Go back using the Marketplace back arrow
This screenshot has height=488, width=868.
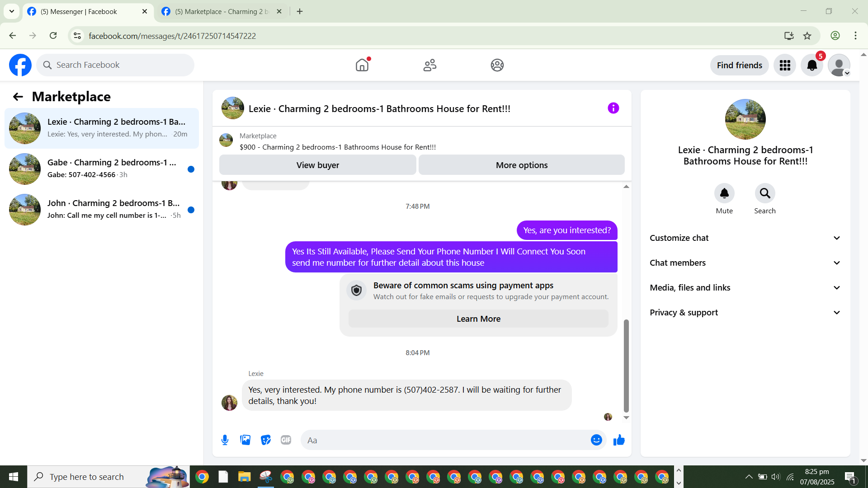tap(18, 97)
